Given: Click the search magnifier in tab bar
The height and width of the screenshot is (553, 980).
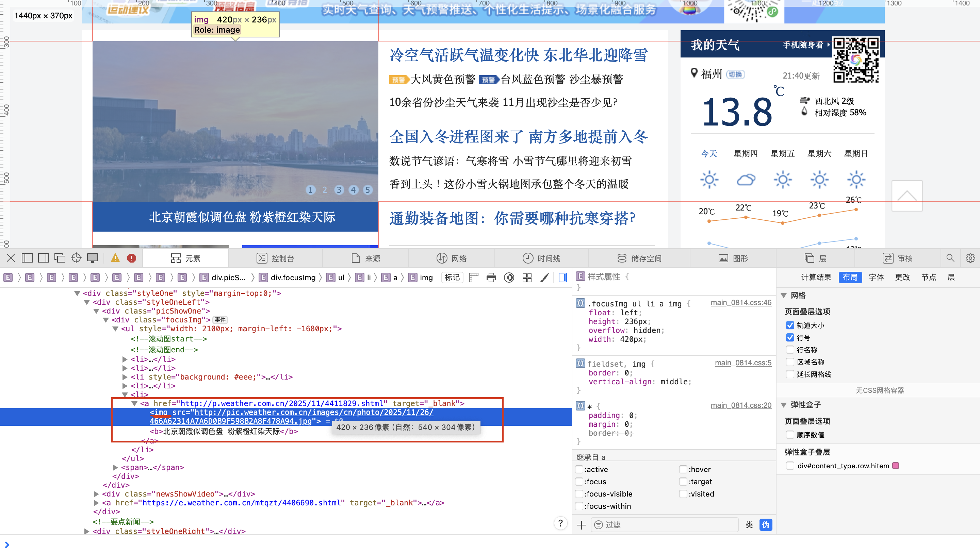Looking at the screenshot, I should pyautogui.click(x=950, y=258).
